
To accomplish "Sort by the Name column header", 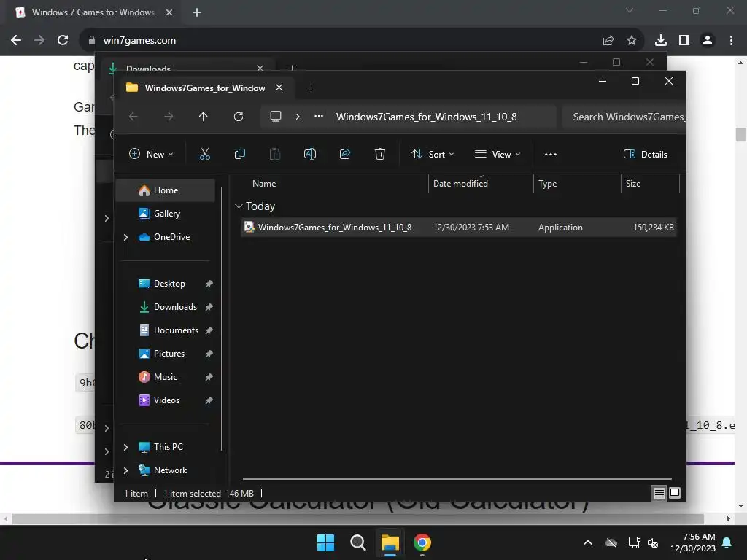I will tap(264, 184).
